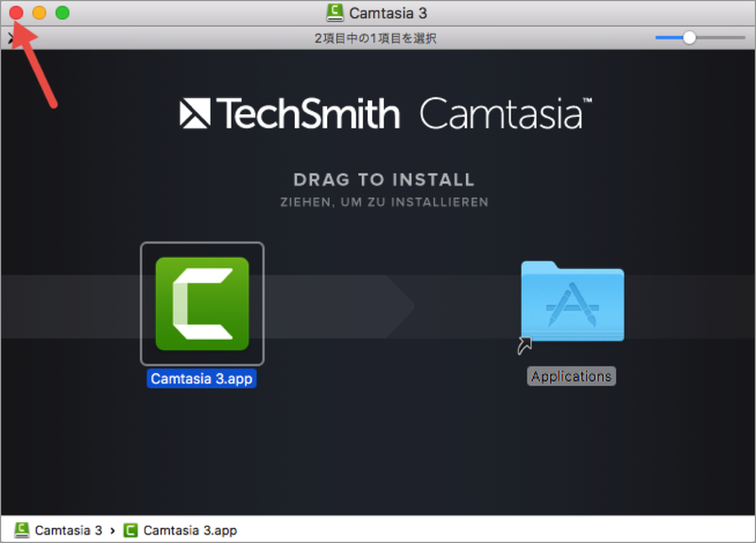756x543 pixels.
Task: Click Camtasia 3 volume in path bar
Action: 59,531
